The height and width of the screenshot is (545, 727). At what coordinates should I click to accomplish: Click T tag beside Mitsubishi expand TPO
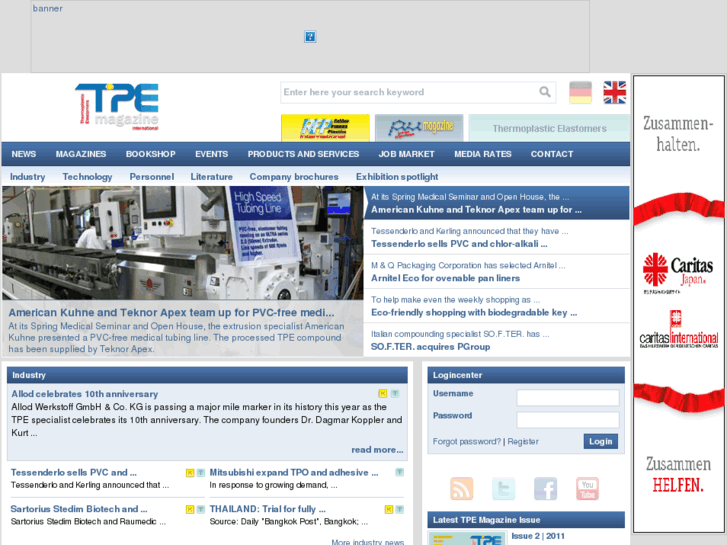coord(399,472)
